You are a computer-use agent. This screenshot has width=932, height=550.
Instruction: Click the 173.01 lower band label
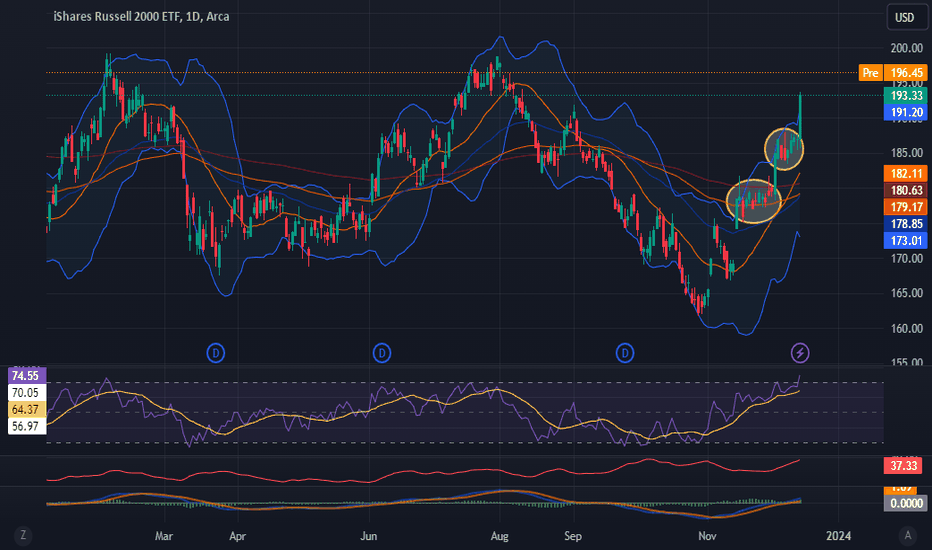905,241
